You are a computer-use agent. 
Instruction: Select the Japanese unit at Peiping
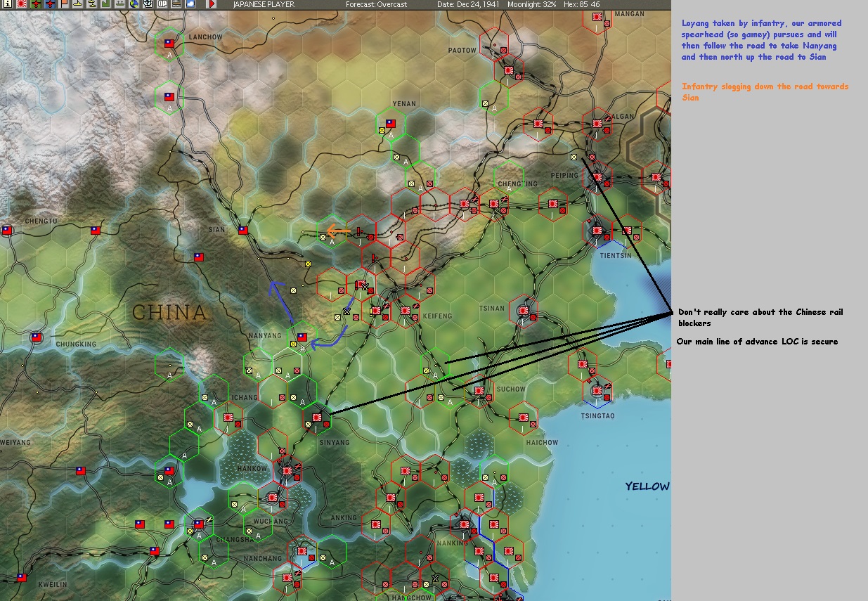597,177
